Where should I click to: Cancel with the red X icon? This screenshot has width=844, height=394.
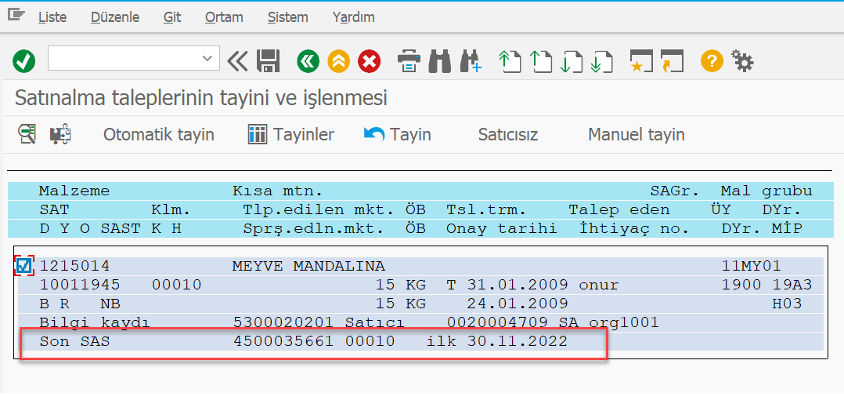(369, 61)
